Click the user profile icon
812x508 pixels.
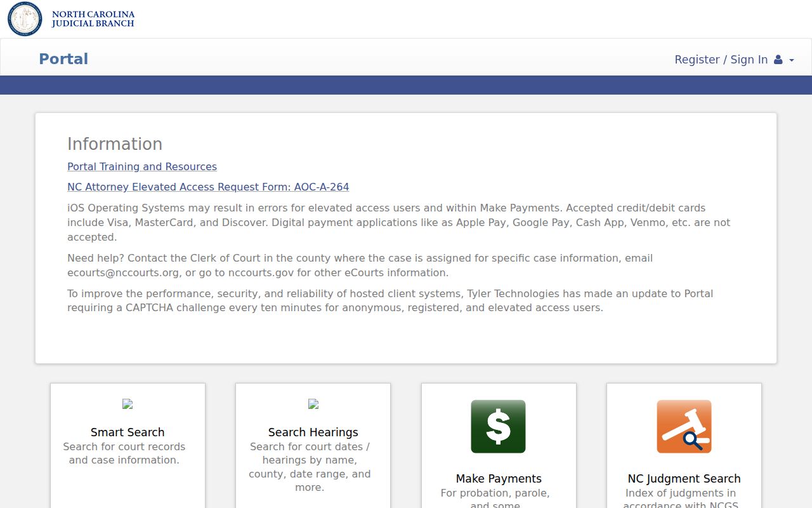click(778, 60)
